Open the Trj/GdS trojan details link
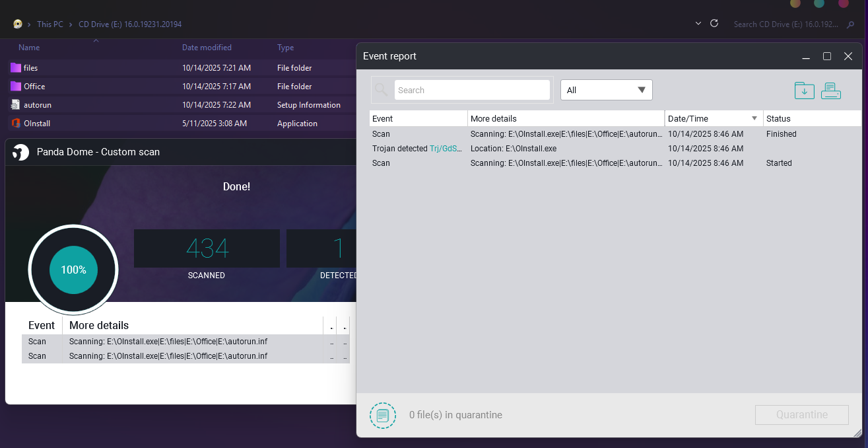 [446, 149]
